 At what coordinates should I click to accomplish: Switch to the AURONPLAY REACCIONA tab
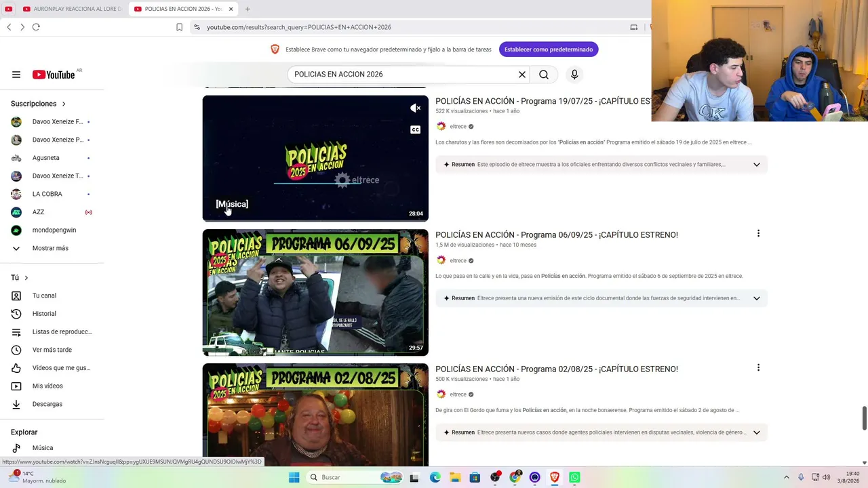[72, 9]
